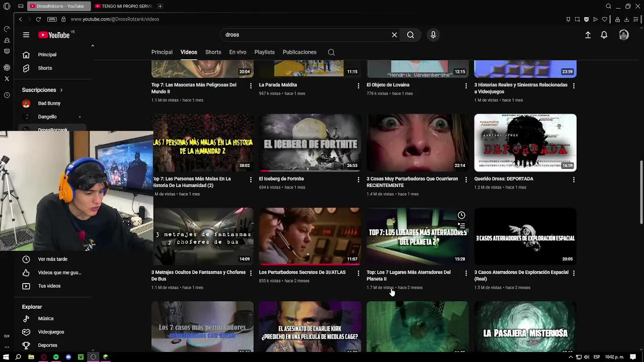Open Ver más tarde playlist

[x=52, y=259]
